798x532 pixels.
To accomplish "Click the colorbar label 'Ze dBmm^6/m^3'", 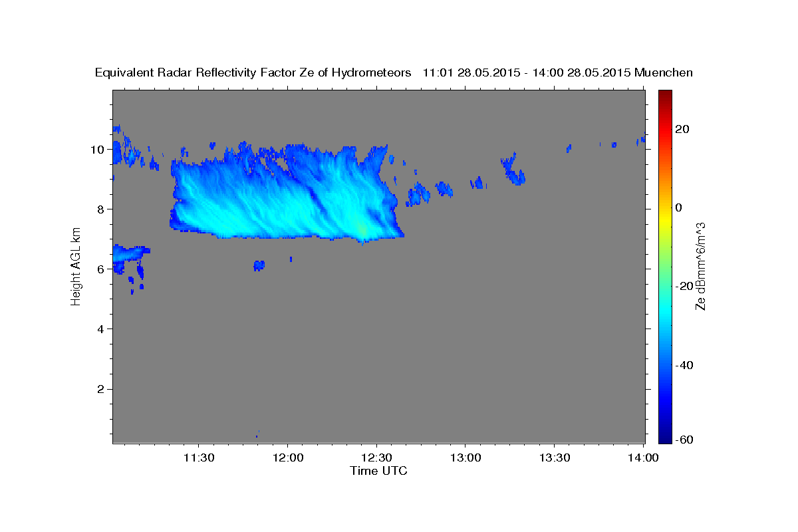I will 700,266.
